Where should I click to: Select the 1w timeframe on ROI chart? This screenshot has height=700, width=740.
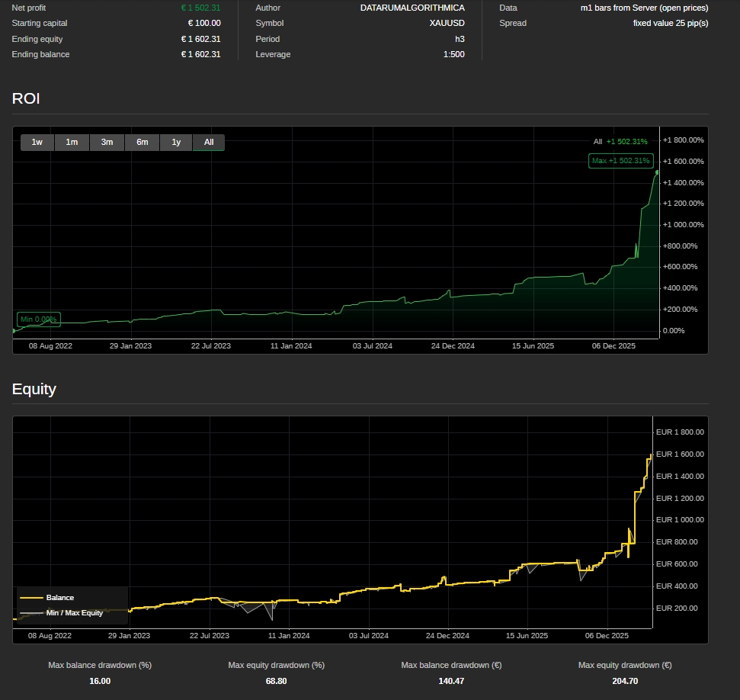(x=36, y=142)
